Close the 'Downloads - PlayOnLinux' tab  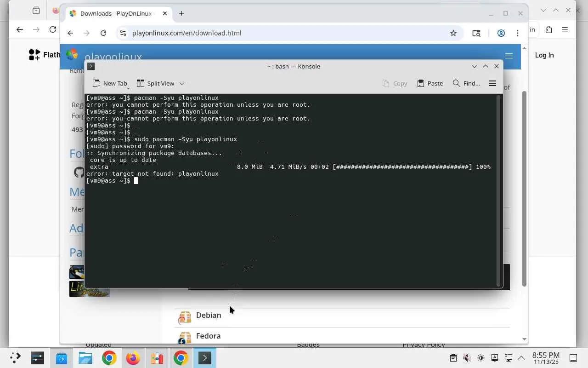tap(165, 13)
